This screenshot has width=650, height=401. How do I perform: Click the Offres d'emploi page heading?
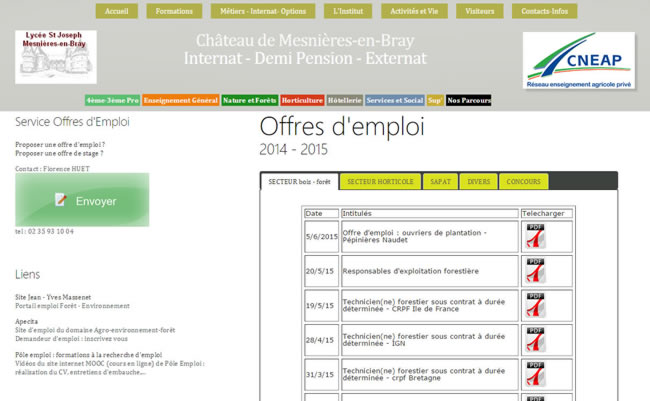342,126
